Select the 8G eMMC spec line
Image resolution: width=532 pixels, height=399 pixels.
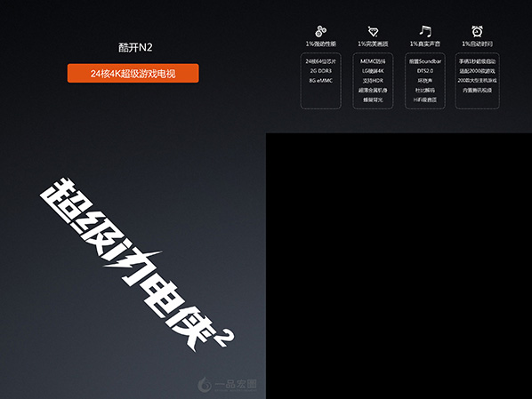pos(320,80)
